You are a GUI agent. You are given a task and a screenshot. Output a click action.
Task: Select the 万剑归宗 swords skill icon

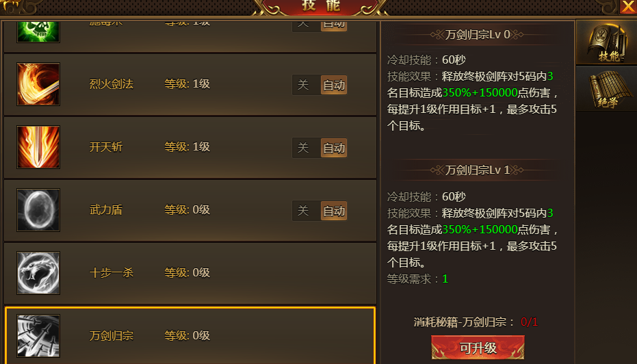(38, 336)
